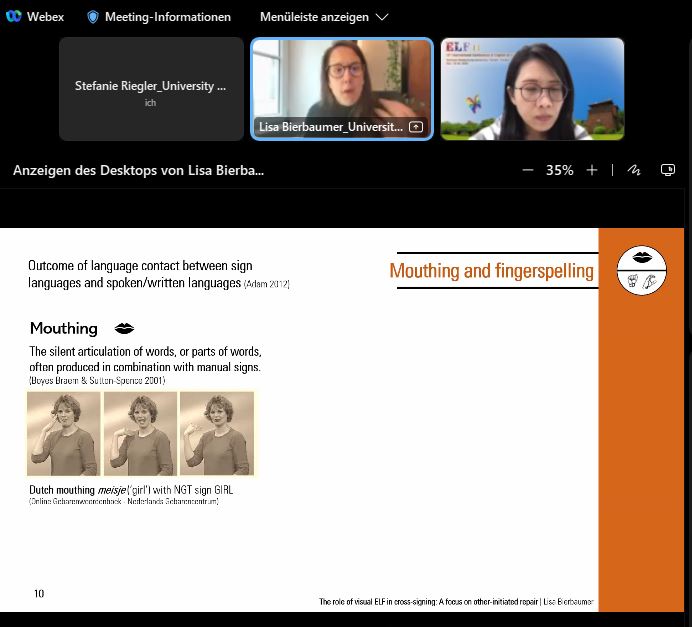Viewport: 692px width, 627px height.
Task: Click the 'Dutch mouthing meisje' caption
Action: pyautogui.click(x=131, y=490)
